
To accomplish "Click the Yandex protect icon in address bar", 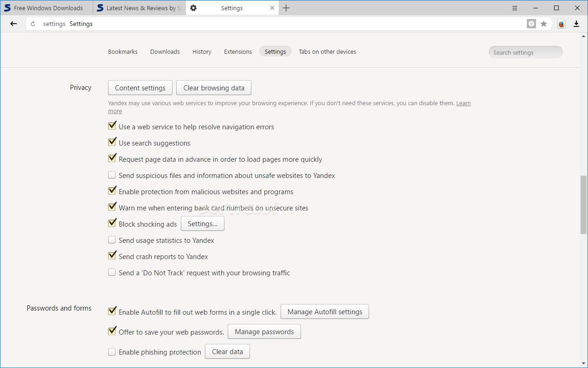I will coord(531,24).
